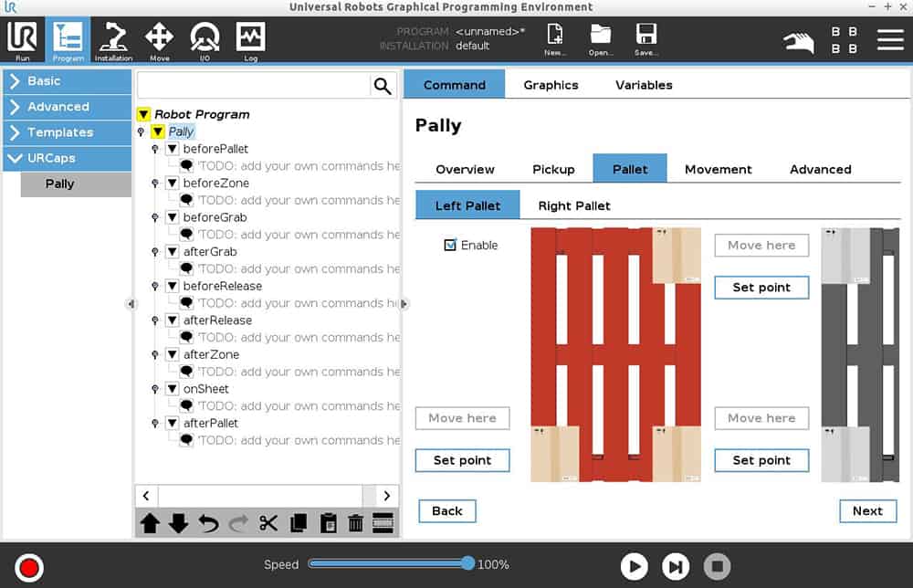Select the Right Pallet tab

click(574, 205)
